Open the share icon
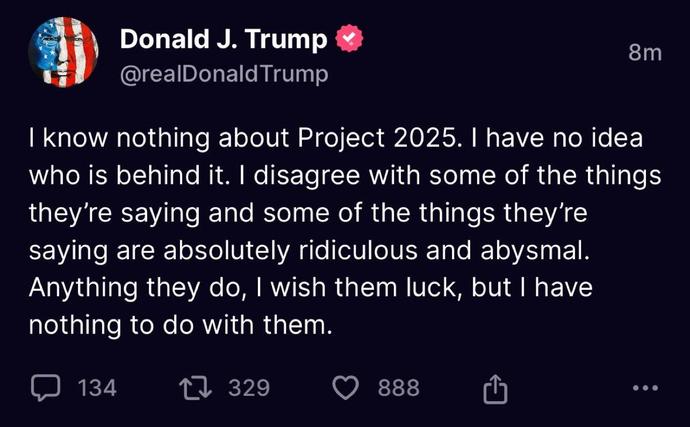690x427 pixels. pos(495,389)
